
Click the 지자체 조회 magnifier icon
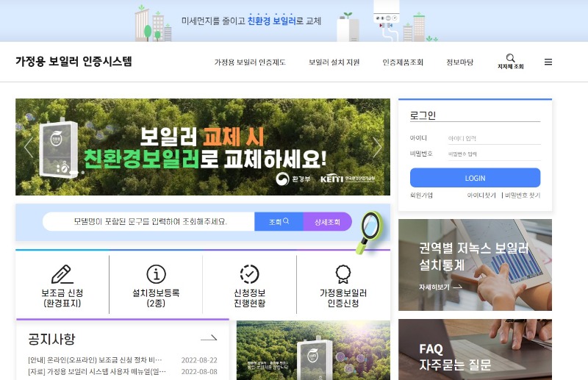[510, 58]
